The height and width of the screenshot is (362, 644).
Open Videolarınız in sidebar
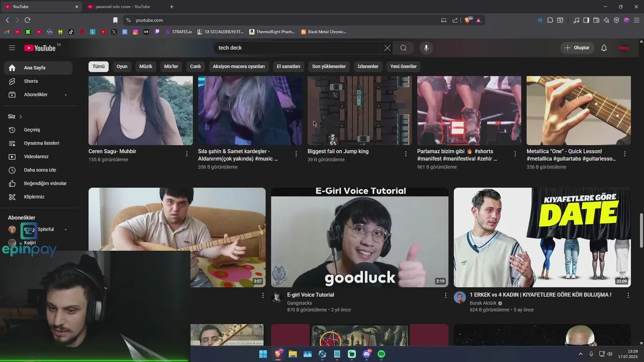(x=38, y=156)
